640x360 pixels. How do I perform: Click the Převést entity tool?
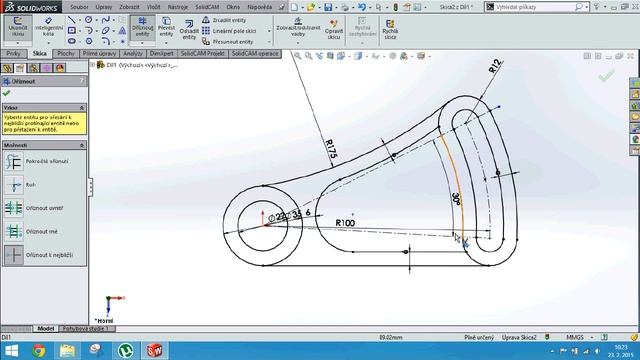point(166,27)
